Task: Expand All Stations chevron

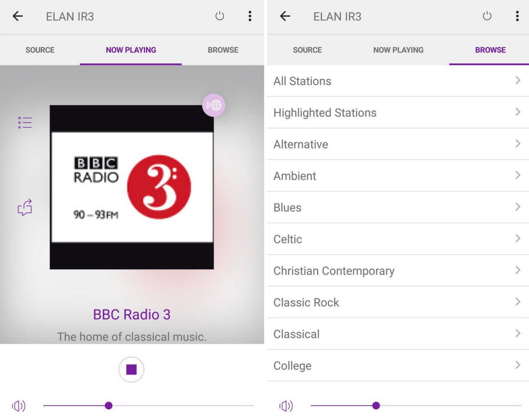Action: (518, 80)
